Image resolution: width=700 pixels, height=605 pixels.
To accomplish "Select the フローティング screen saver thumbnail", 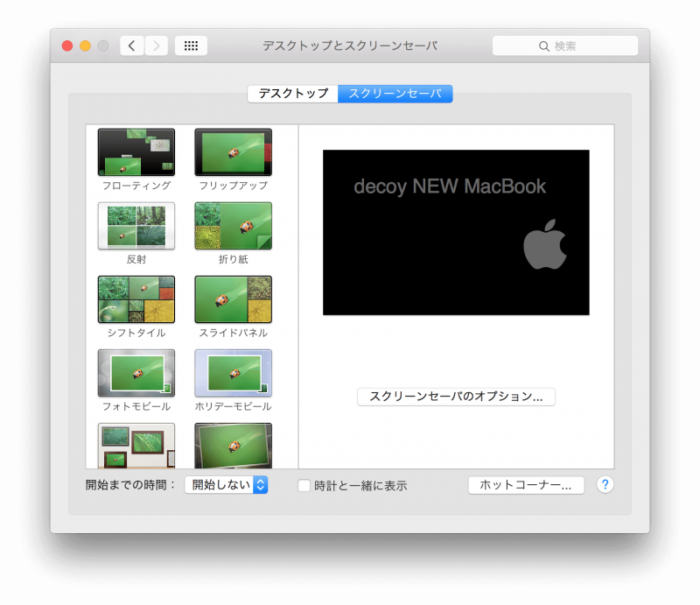I will coord(136,152).
